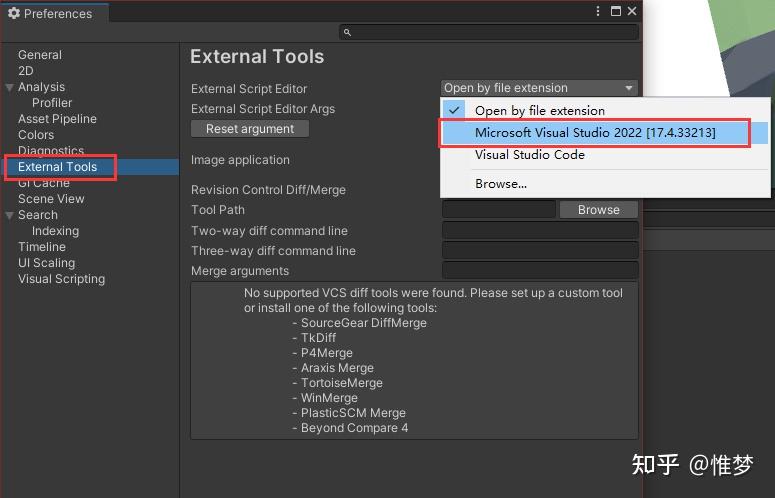Click the Merge arguments text field
This screenshot has height=498, width=775.
point(540,271)
